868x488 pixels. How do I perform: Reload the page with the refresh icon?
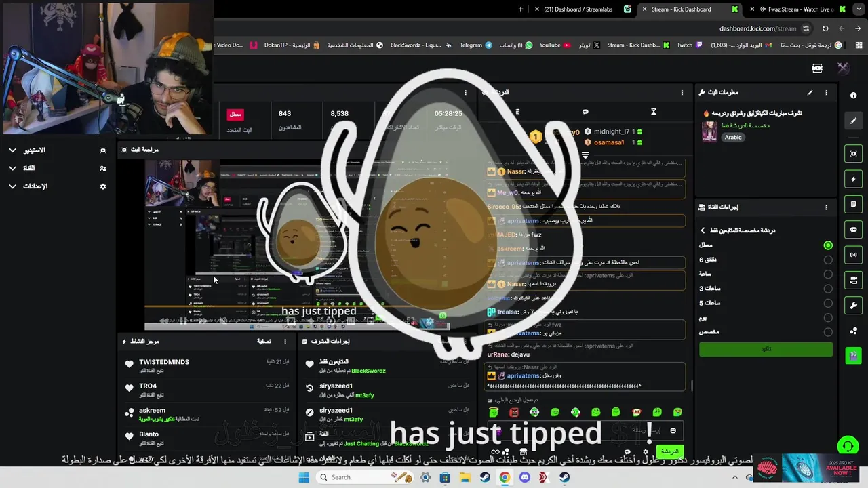click(x=825, y=28)
